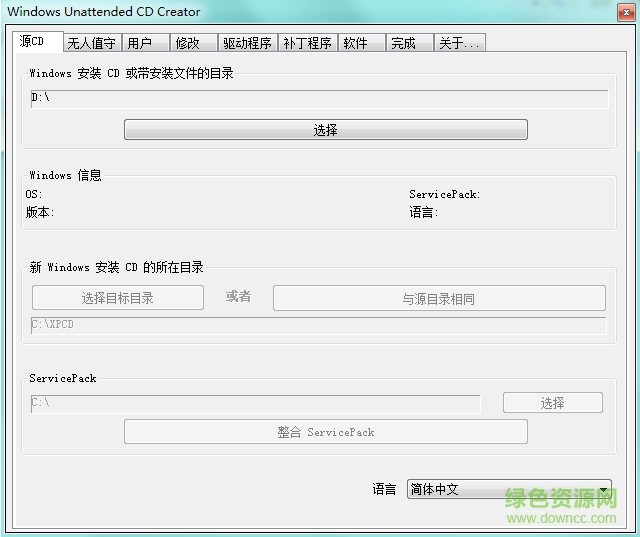Click the C:\XPCD target directory field

[318, 326]
